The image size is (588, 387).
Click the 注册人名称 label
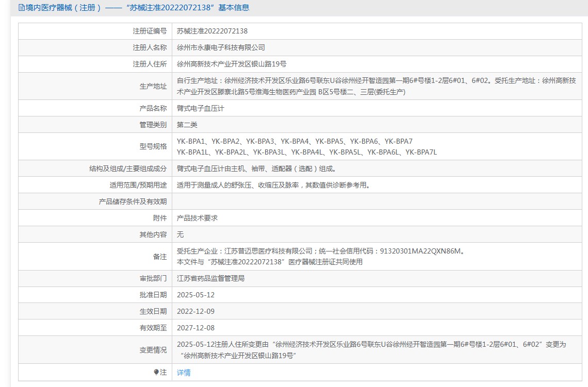coord(150,47)
